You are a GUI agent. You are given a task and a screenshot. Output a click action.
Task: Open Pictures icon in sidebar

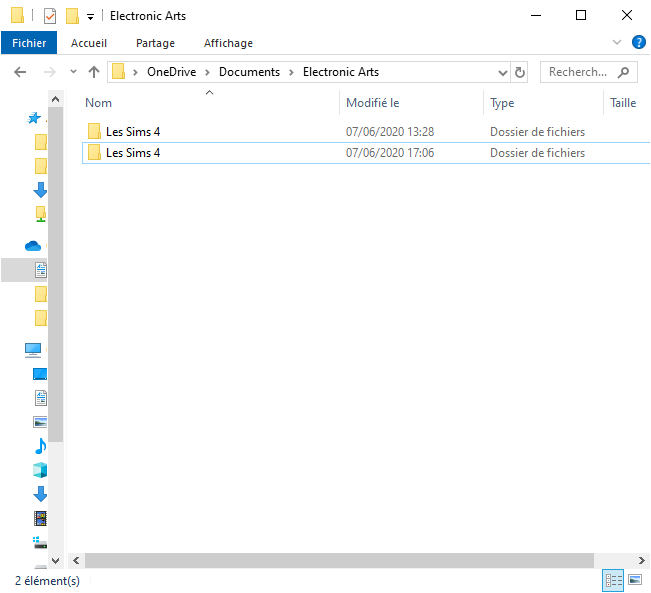pyautogui.click(x=40, y=422)
